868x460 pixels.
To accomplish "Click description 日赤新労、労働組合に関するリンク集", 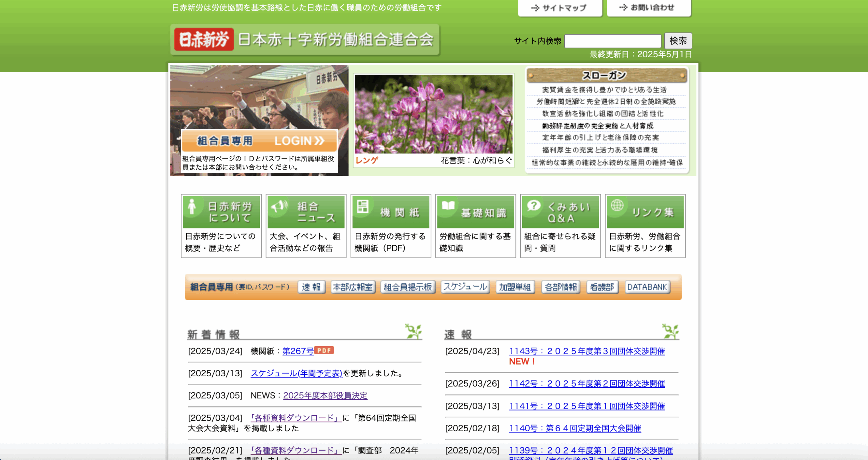I will tap(645, 242).
